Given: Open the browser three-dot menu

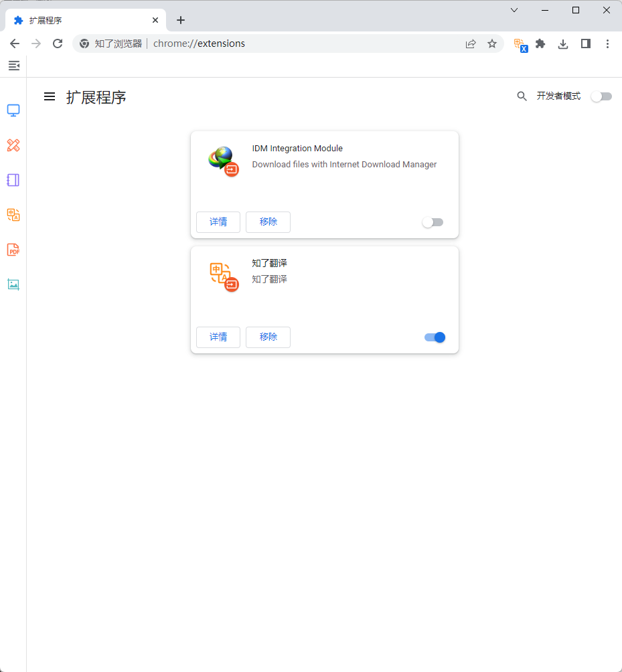Looking at the screenshot, I should (607, 44).
